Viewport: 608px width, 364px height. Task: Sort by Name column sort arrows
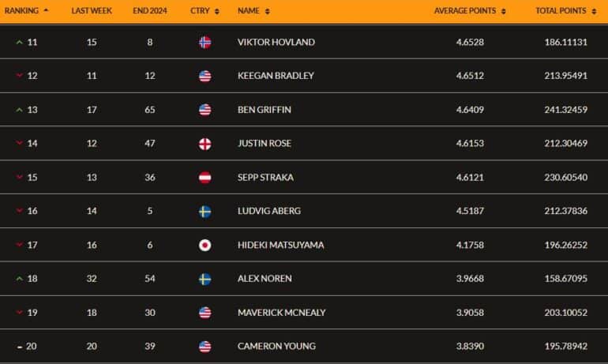[267, 11]
